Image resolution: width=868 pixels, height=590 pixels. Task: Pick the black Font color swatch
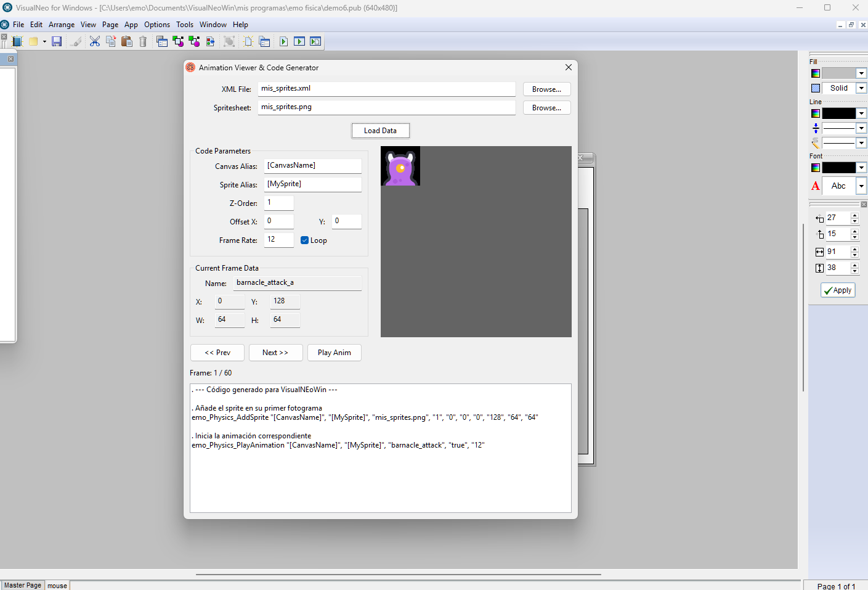point(839,168)
